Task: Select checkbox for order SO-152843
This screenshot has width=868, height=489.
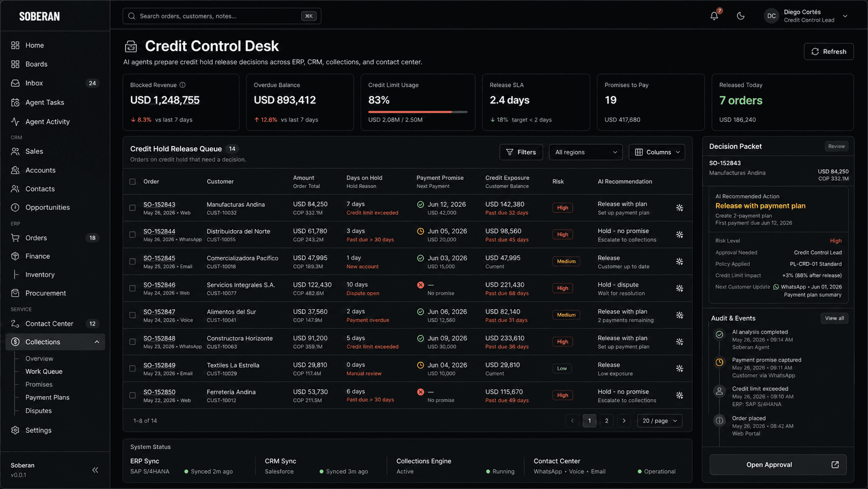Action: pos(132,208)
